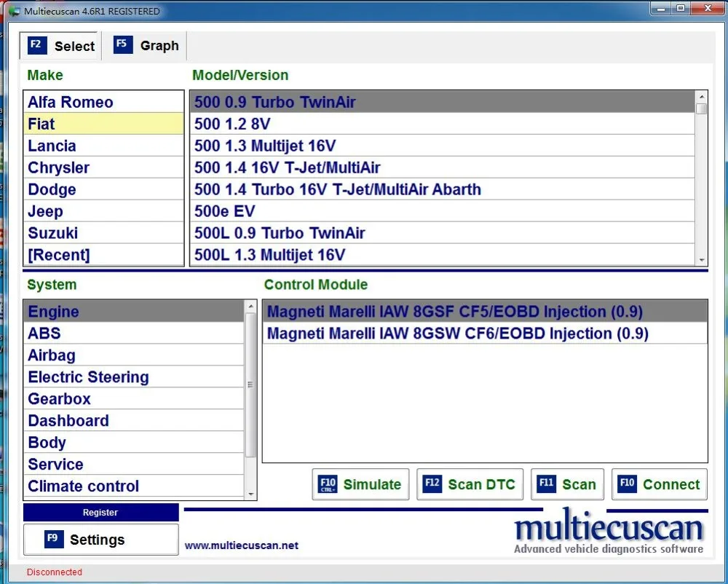Click the Scan button

click(567, 484)
